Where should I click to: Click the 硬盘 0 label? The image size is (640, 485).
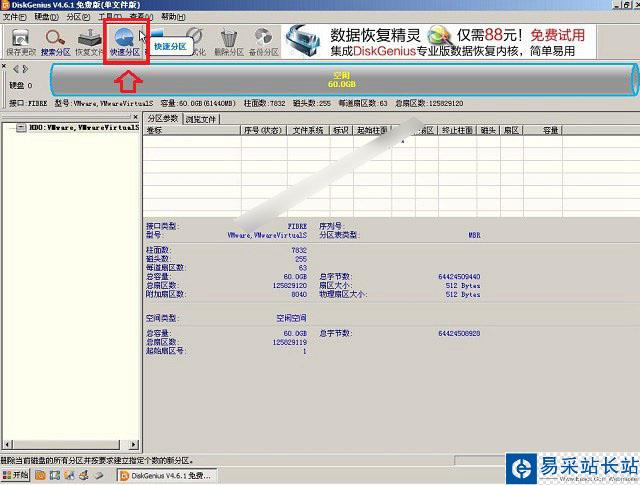pyautogui.click(x=20, y=85)
